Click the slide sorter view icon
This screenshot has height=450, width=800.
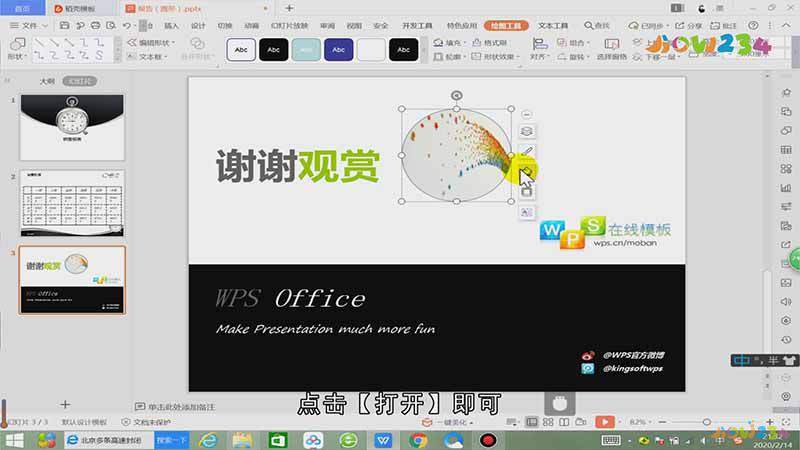tap(548, 422)
